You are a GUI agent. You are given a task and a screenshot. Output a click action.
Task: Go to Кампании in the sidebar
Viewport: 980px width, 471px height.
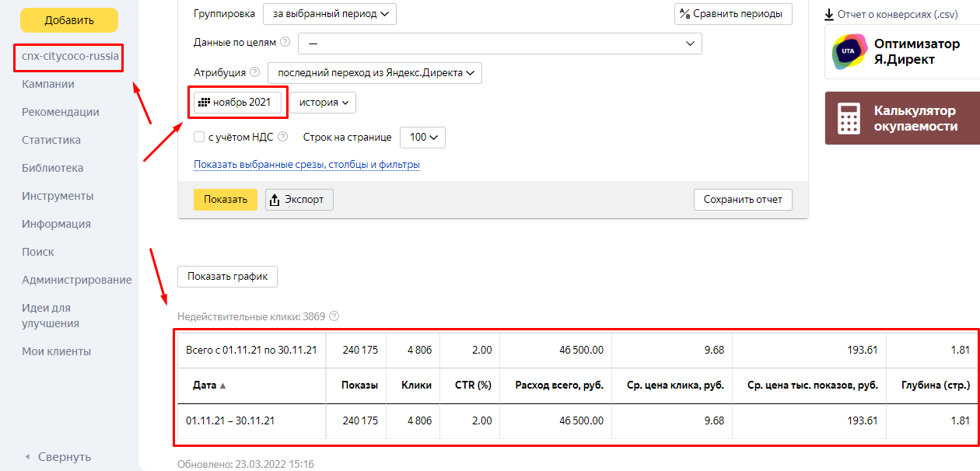[x=48, y=84]
